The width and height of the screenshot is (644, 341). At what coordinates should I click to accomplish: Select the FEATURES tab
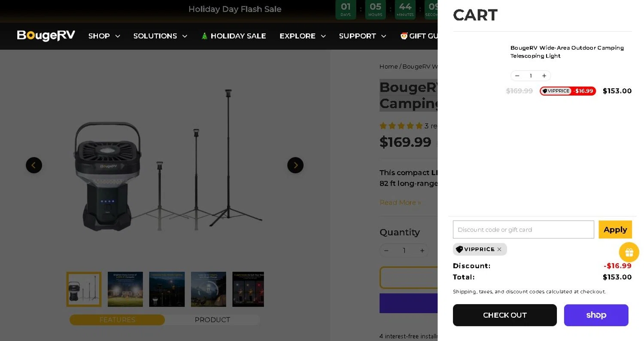[117, 320]
